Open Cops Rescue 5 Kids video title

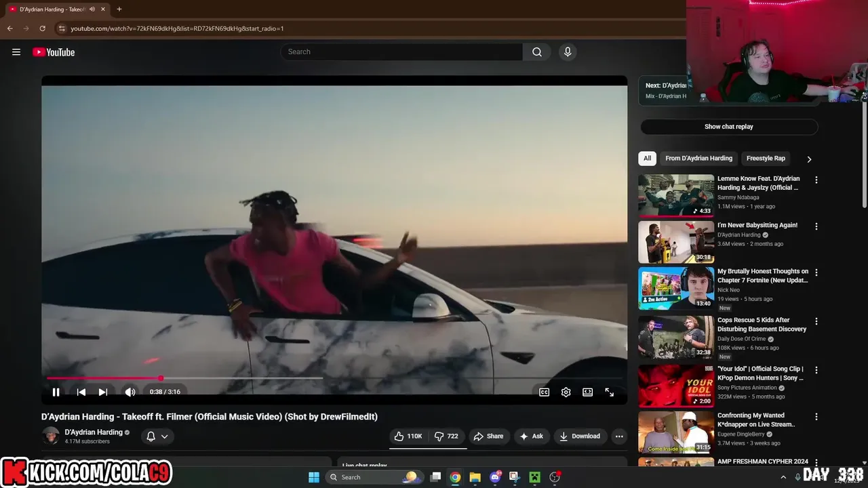pyautogui.click(x=762, y=325)
